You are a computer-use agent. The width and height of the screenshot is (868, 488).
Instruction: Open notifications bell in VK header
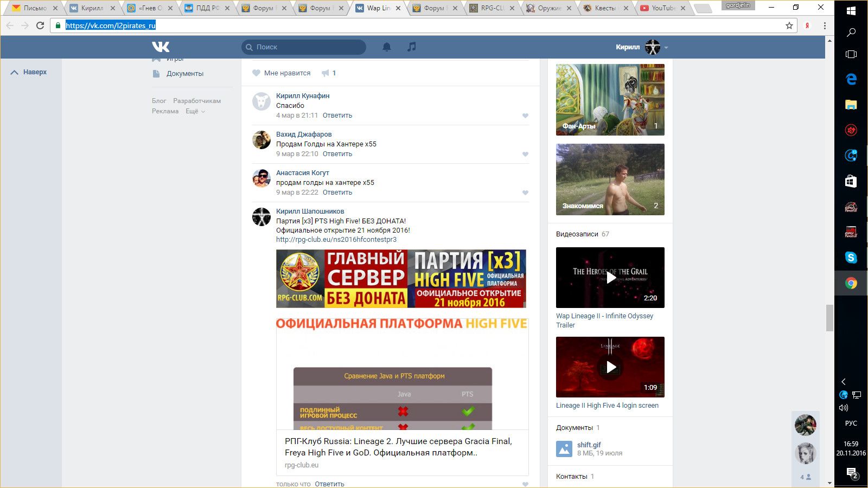387,47
